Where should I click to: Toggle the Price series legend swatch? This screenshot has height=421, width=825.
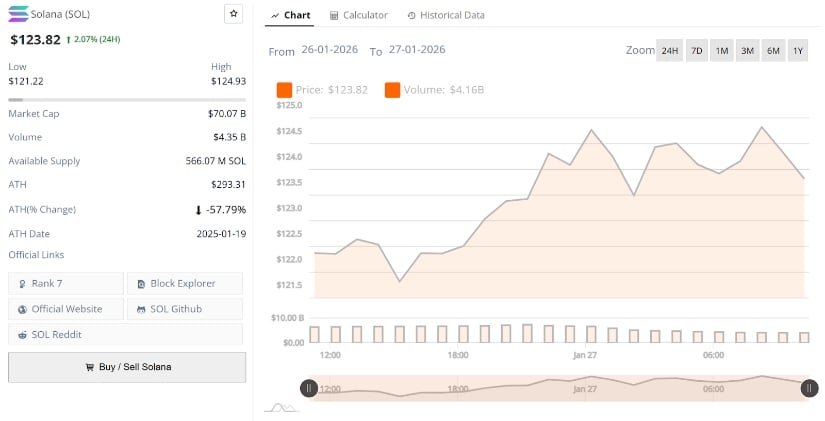click(x=284, y=90)
